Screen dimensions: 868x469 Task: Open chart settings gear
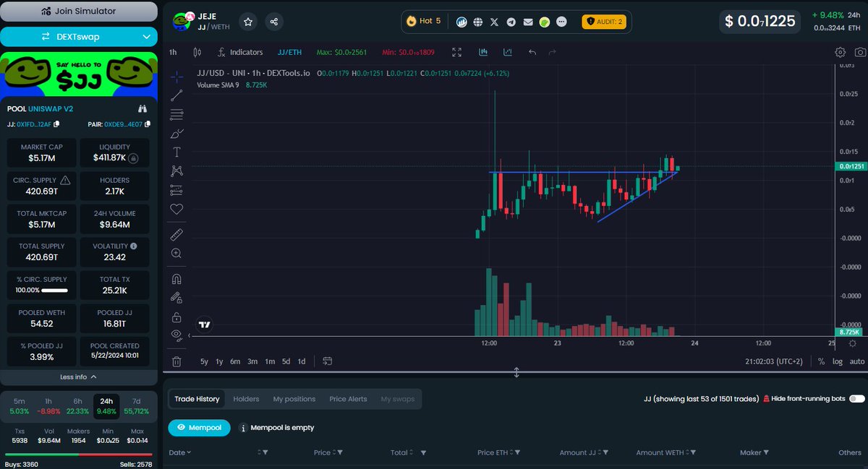(840, 52)
